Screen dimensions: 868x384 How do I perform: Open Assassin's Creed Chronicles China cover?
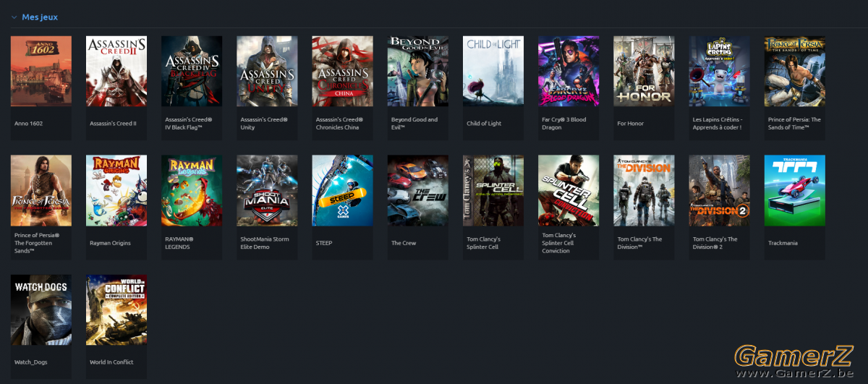(x=342, y=72)
